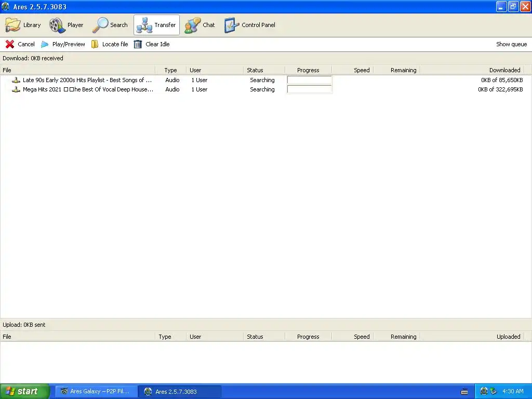This screenshot has height=399, width=532.
Task: Sort downloads by Progress column
Action: (x=308, y=70)
